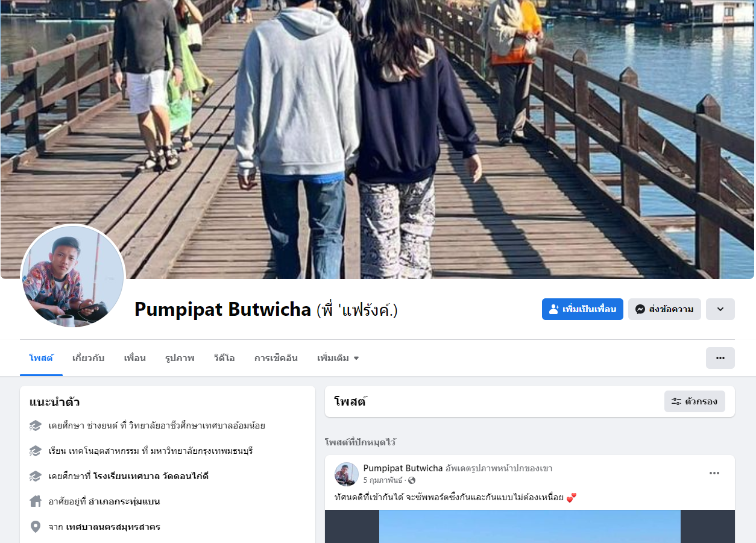Expand the chevron dropdown next to ส่งข้อความ

[720, 309]
